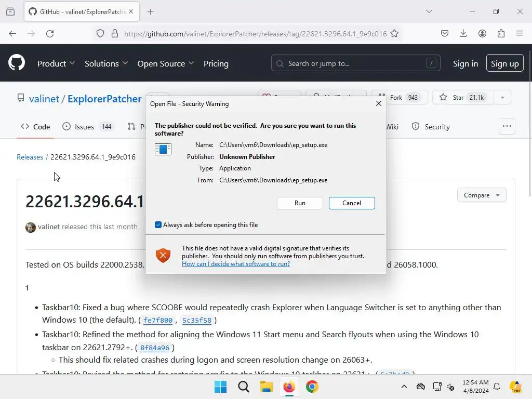Click the valinet avatar next to release info
532x399 pixels.
[x=31, y=227]
